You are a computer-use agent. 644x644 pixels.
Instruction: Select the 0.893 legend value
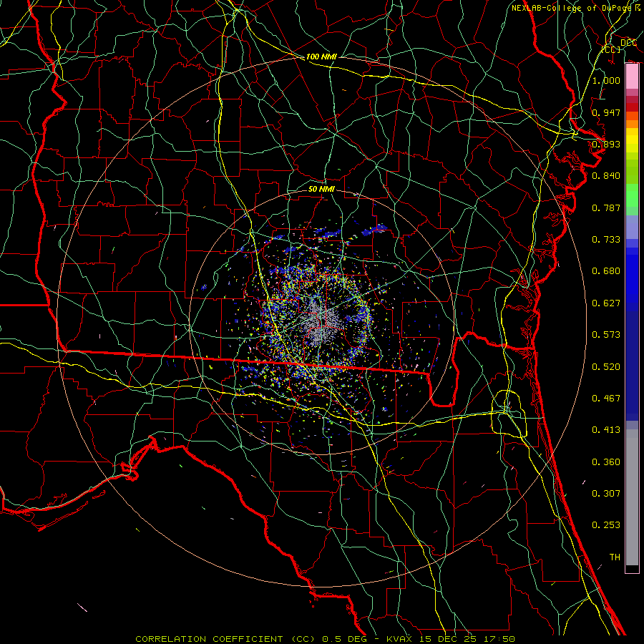coord(606,144)
